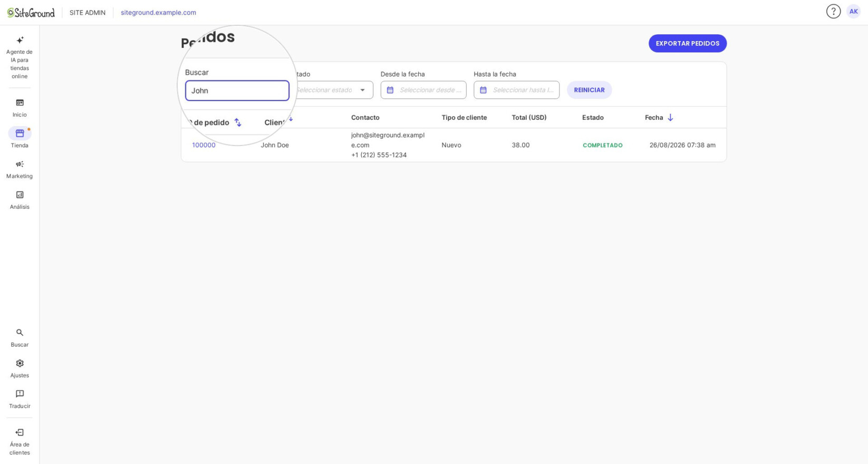This screenshot has width=868, height=464.
Task: Open siteground.example.com site link
Action: click(x=158, y=13)
